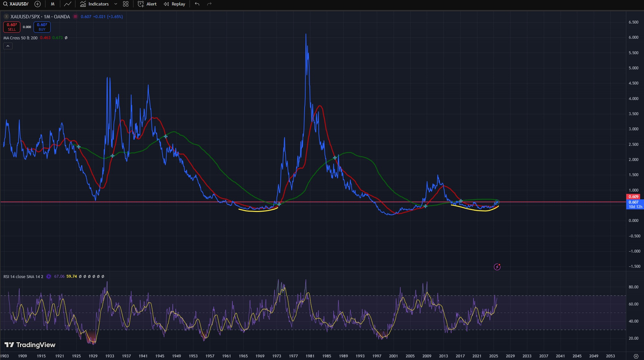The image size is (644, 360).
Task: Open symbol search for XAUUSD
Action: point(16,4)
